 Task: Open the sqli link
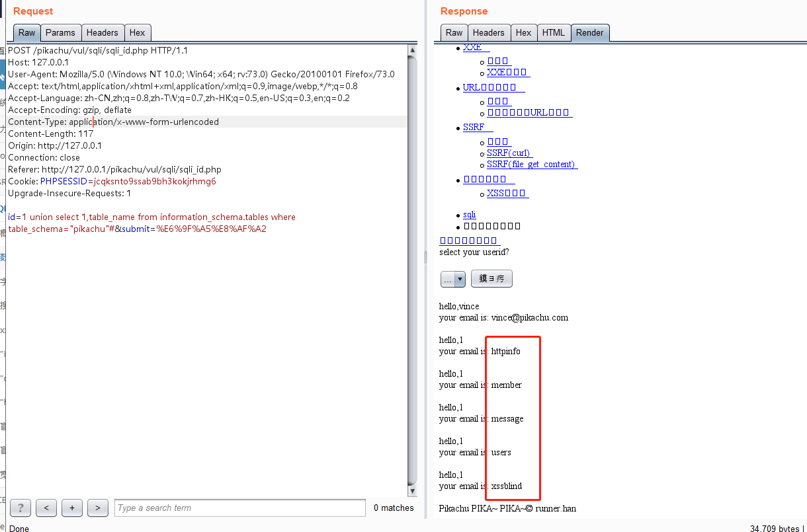469,214
